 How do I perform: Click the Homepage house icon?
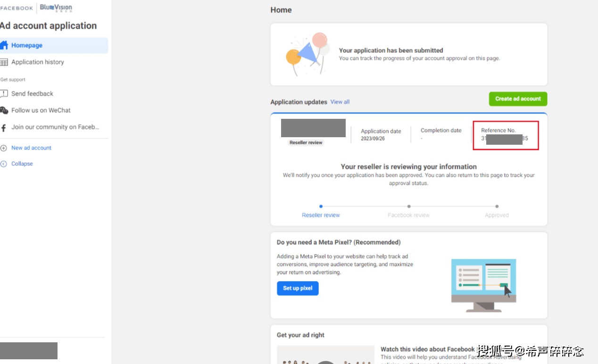[4, 45]
